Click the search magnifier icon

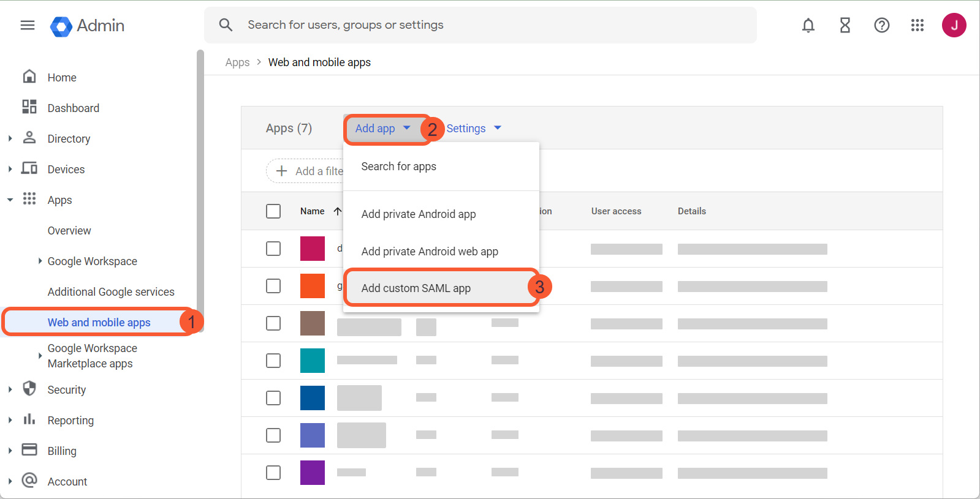[226, 25]
